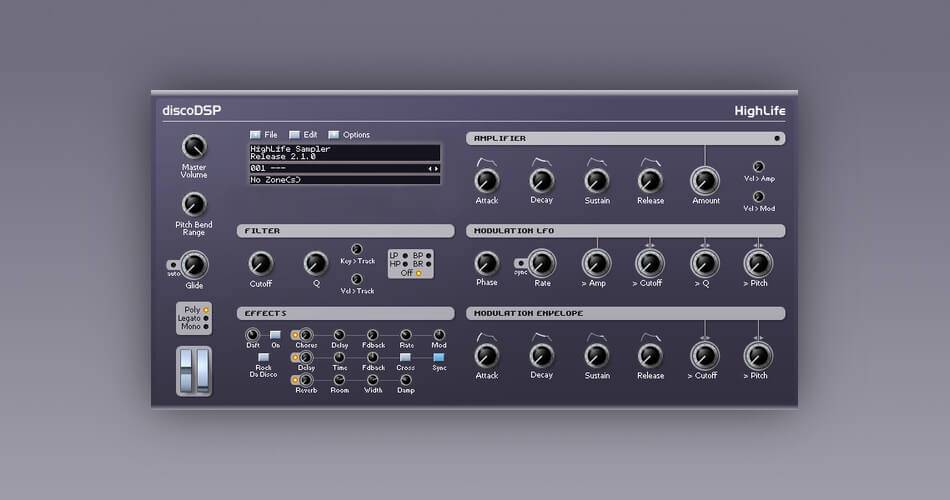Adjust the Reverb Damp knob
The height and width of the screenshot is (500, 950).
406,381
